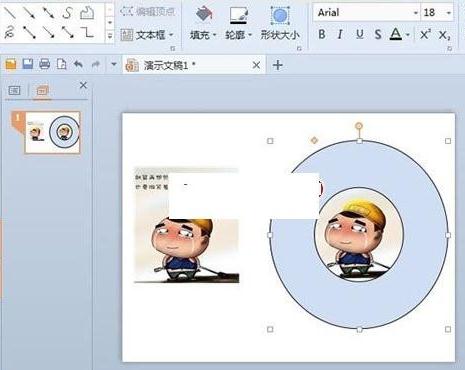Undo the last action
Image resolution: width=465 pixels, height=370 pixels.
point(78,64)
